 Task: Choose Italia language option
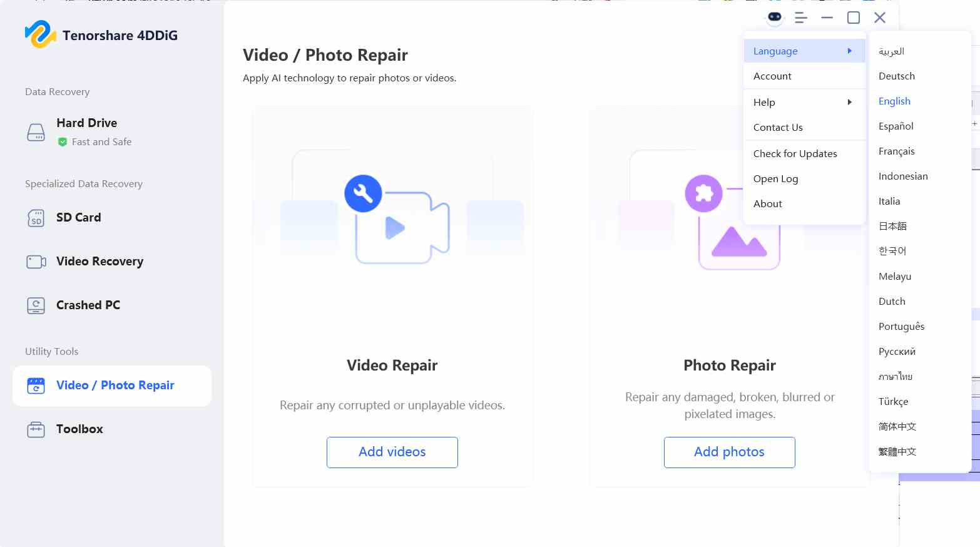[x=889, y=201]
